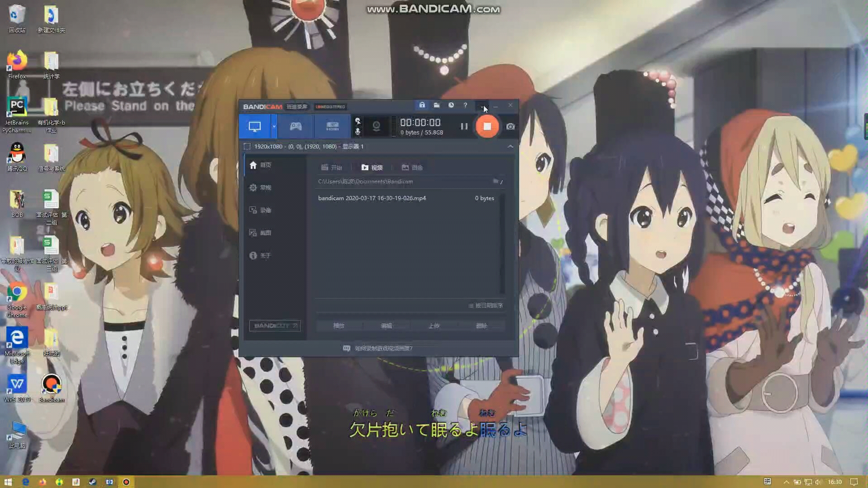Open Recycle Bin desktop icon

(x=17, y=19)
